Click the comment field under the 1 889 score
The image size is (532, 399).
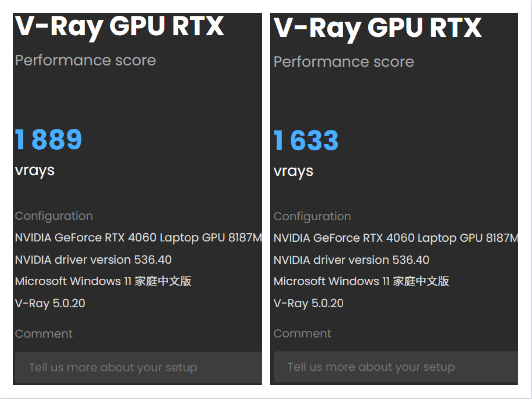pos(138,367)
